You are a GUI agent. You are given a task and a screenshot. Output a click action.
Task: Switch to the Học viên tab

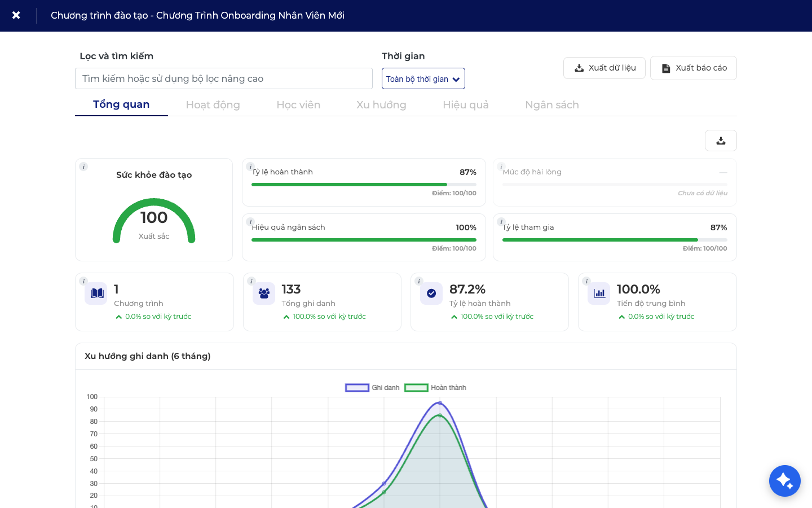tap(298, 105)
